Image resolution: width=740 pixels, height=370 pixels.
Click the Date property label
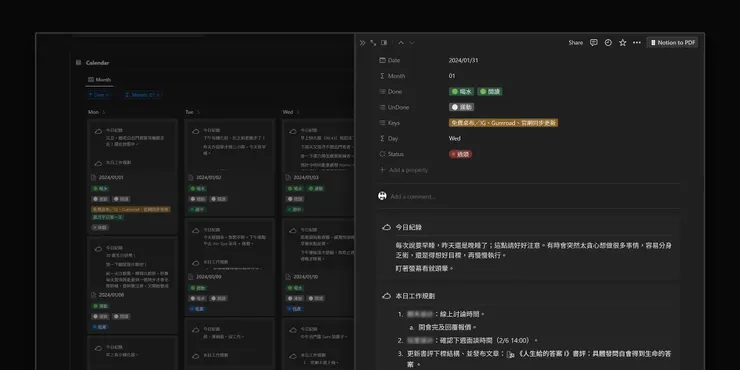(x=394, y=60)
